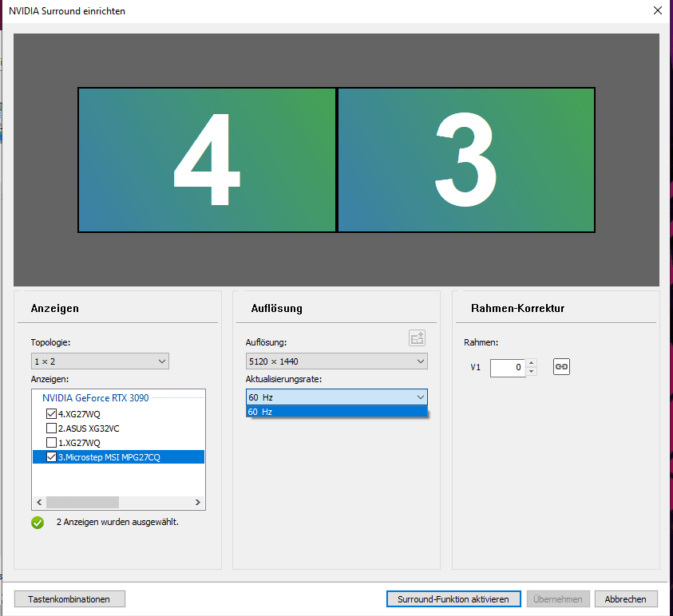Viewport: 673px width, 616px height.
Task: Select display 3 in the preview layout
Action: [x=466, y=160]
